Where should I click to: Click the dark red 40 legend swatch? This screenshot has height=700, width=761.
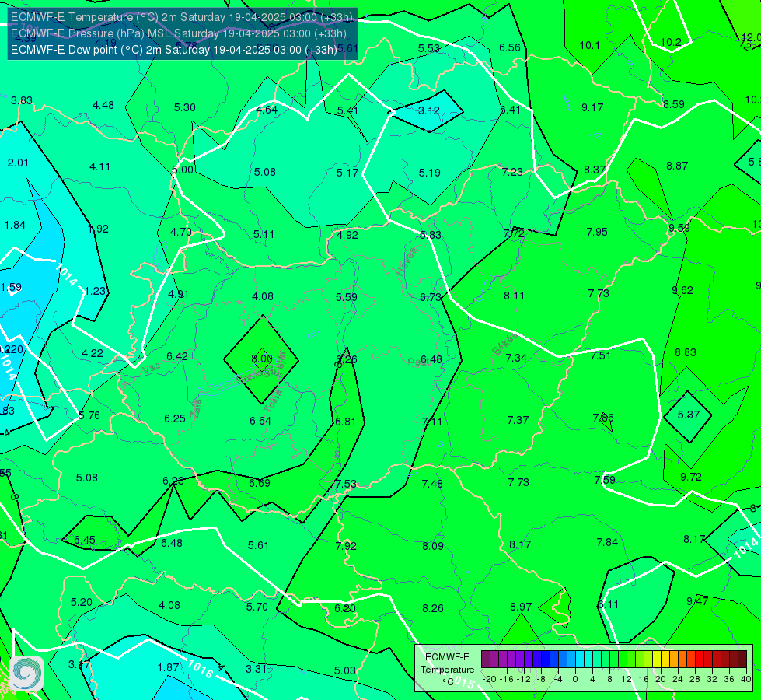[x=742, y=660]
